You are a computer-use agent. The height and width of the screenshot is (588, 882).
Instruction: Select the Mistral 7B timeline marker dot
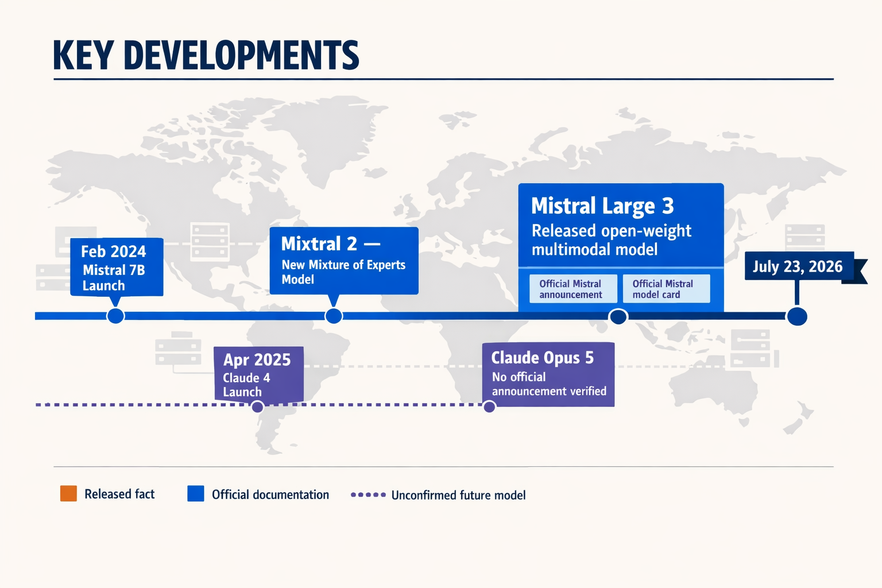116,316
